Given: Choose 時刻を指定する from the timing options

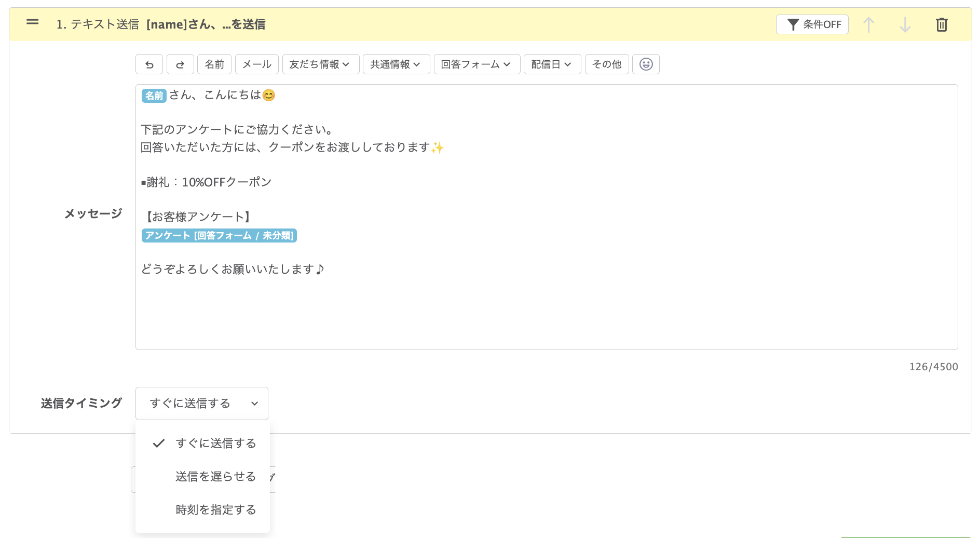Looking at the screenshot, I should [x=215, y=509].
